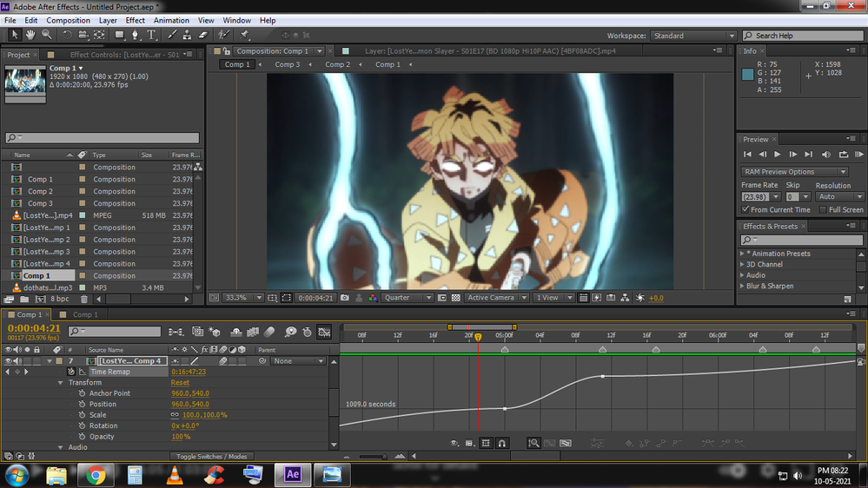Image resolution: width=868 pixels, height=488 pixels.
Task: Open 1 View layout dropdown
Action: 553,298
